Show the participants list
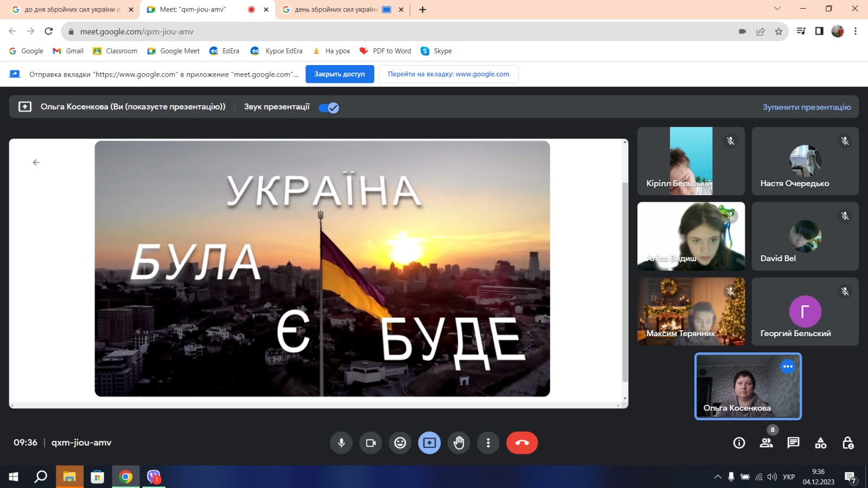868x488 pixels. 766,443
